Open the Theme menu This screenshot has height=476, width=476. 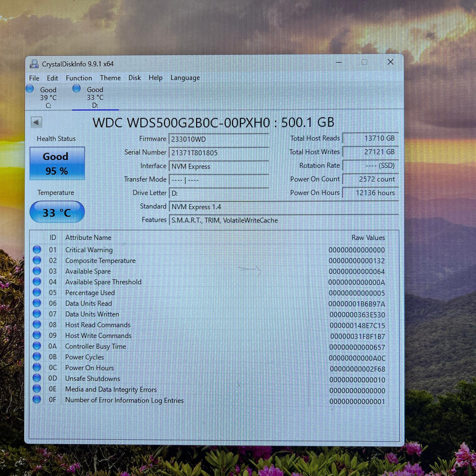110,78
